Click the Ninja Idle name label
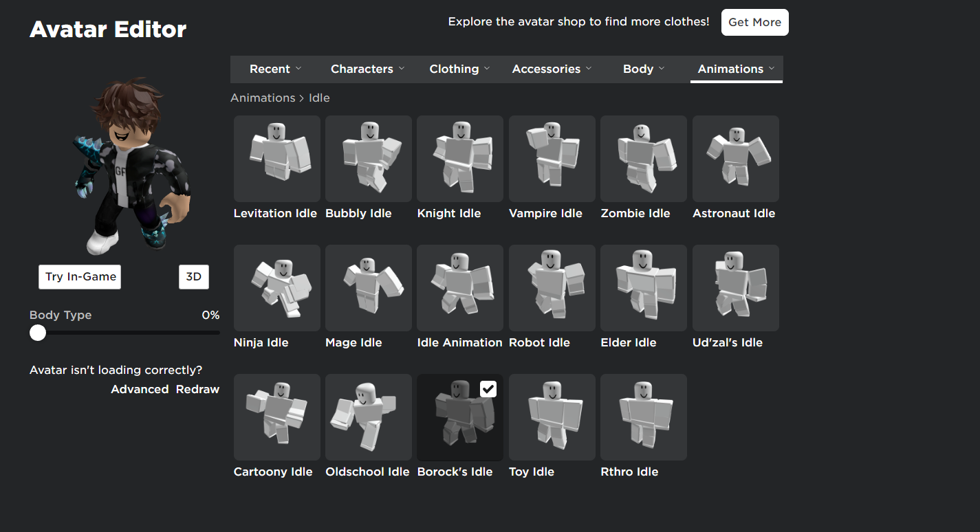980x532 pixels. (x=261, y=342)
